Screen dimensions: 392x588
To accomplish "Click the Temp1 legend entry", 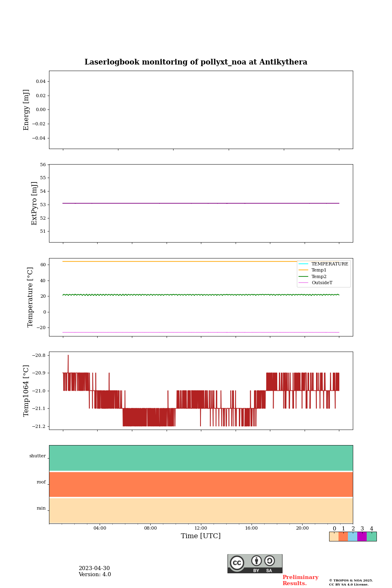I will click(x=313, y=270).
